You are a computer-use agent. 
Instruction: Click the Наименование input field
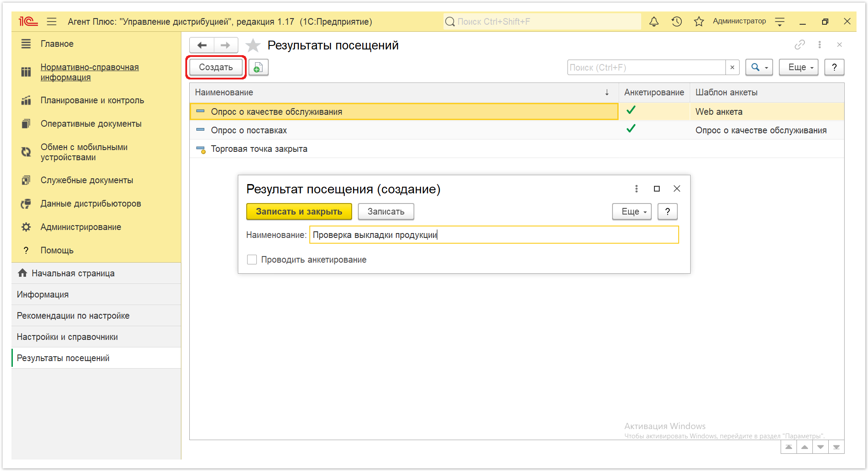pos(494,235)
